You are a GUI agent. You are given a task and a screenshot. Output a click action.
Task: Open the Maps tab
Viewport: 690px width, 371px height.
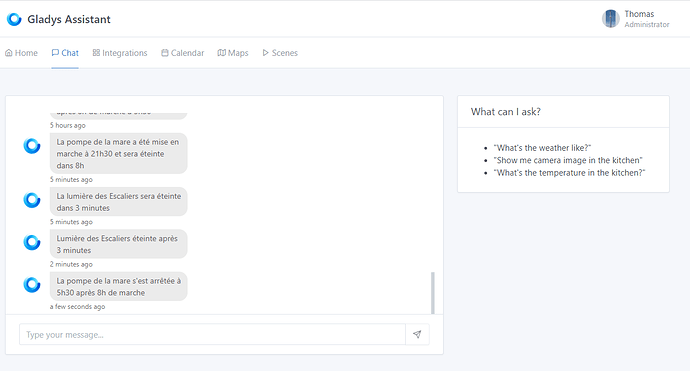(233, 53)
